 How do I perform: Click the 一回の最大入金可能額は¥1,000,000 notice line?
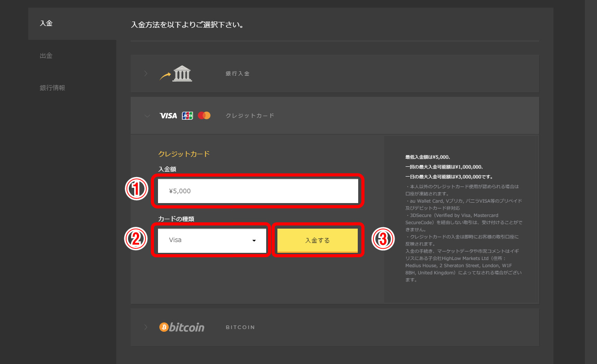(x=444, y=167)
